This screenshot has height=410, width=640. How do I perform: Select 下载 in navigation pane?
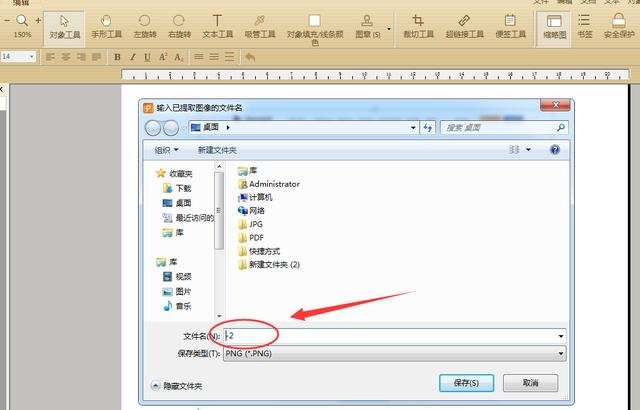[x=177, y=188]
